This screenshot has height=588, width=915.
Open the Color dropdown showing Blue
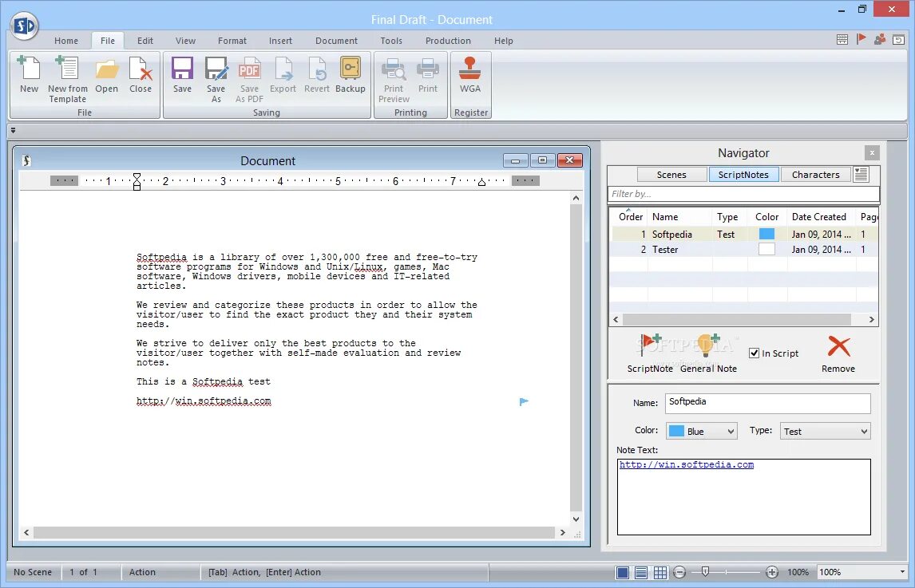(702, 431)
